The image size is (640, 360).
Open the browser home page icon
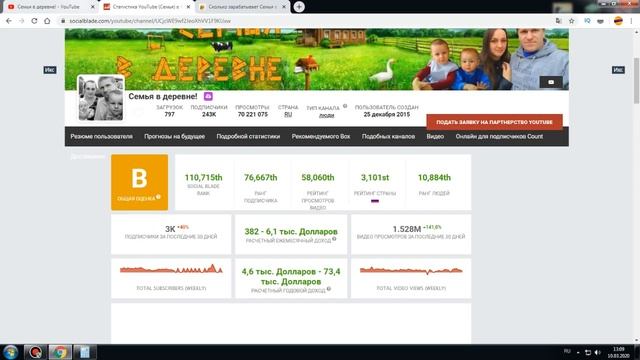(47, 21)
